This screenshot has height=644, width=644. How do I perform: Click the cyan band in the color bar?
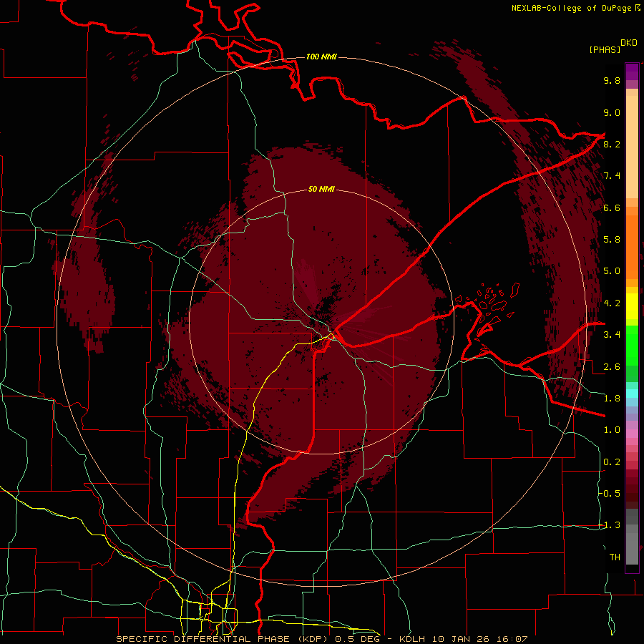click(x=632, y=393)
